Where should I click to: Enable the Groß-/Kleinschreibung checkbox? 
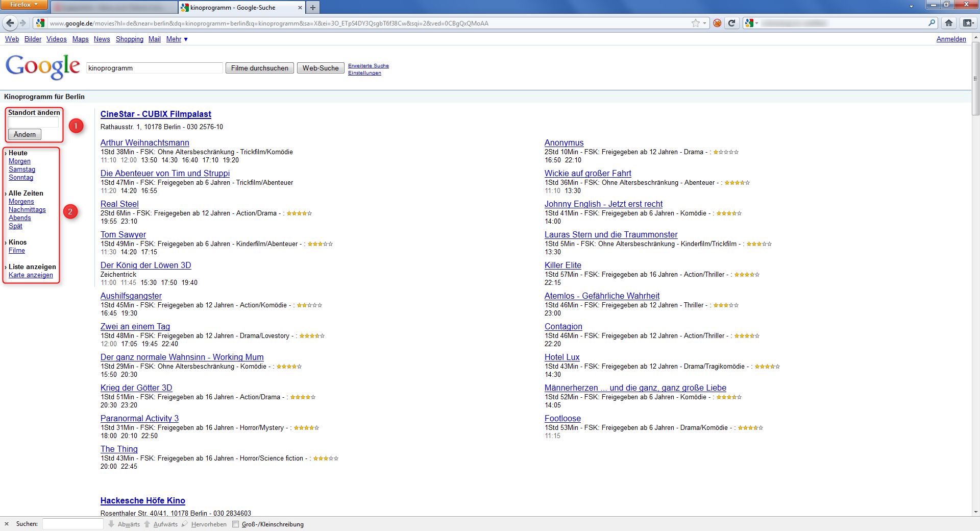point(235,524)
